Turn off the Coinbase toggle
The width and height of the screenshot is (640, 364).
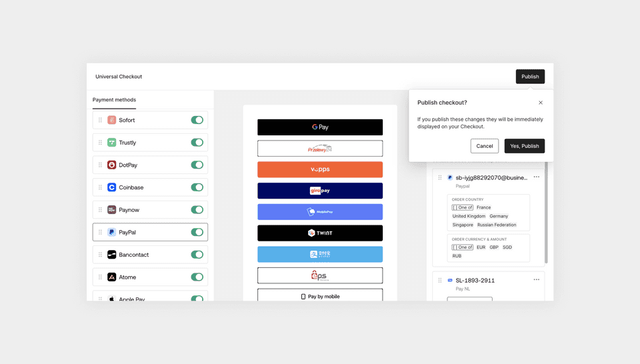pyautogui.click(x=197, y=187)
